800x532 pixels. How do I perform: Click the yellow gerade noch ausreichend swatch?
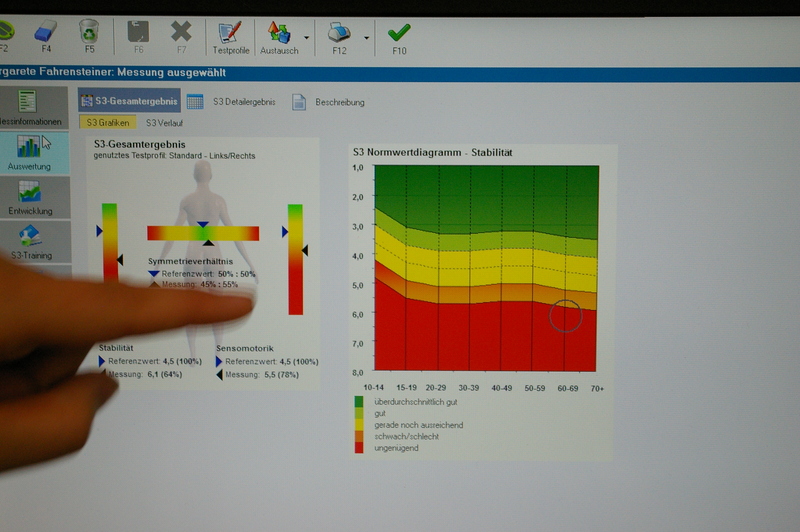tap(359, 425)
